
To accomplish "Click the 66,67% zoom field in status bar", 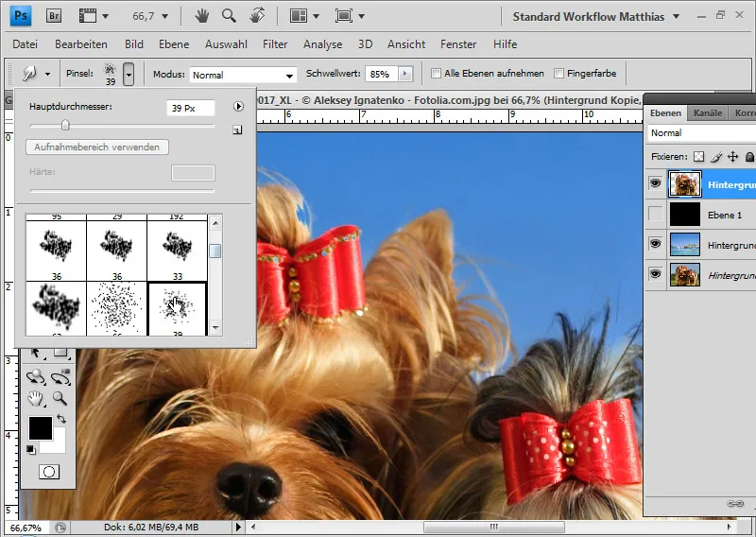I will (26, 528).
